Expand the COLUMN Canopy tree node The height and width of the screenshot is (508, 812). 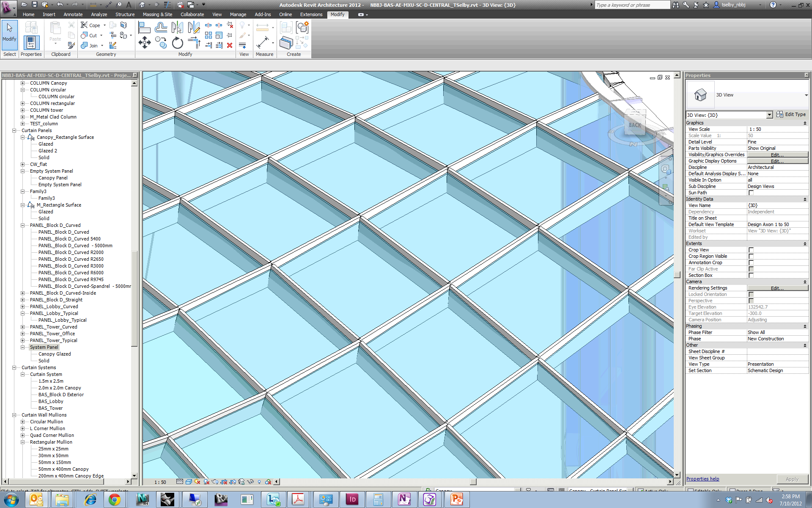23,83
